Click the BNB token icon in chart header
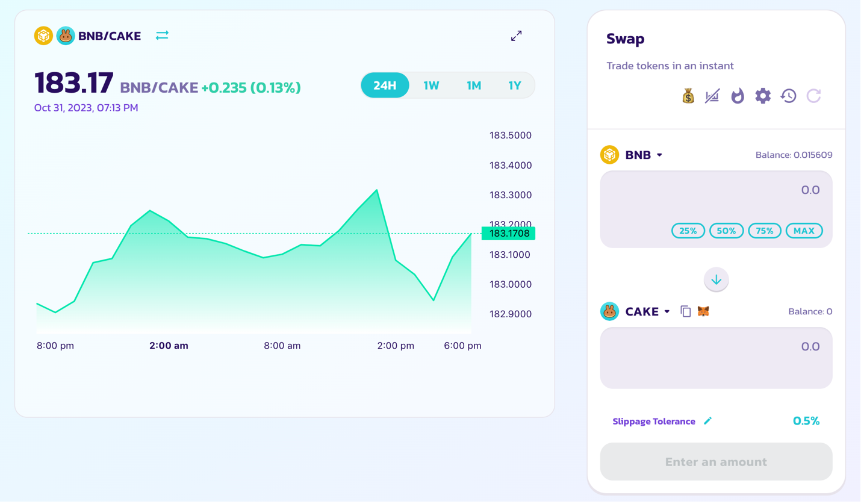The height and width of the screenshot is (504, 861). pyautogui.click(x=43, y=36)
